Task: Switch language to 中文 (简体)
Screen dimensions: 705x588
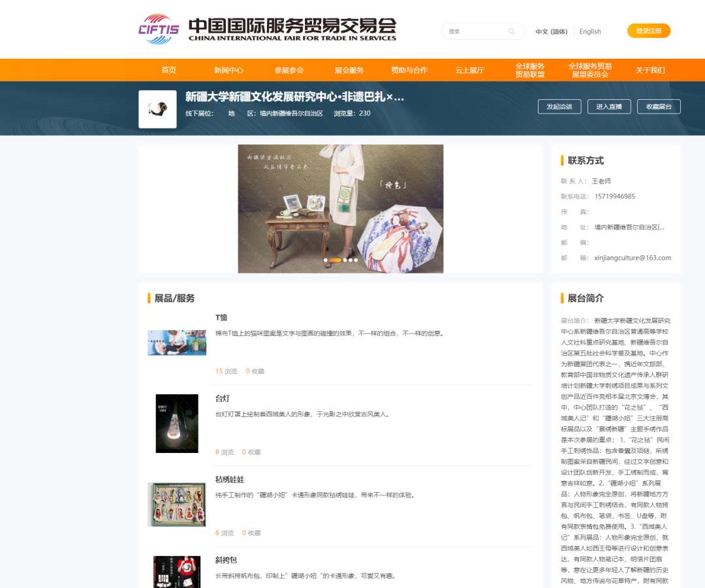Action: pyautogui.click(x=551, y=31)
